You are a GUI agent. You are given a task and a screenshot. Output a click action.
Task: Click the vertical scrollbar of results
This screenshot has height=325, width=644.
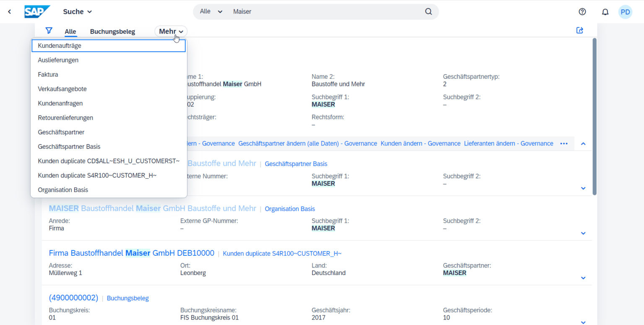pyautogui.click(x=594, y=117)
